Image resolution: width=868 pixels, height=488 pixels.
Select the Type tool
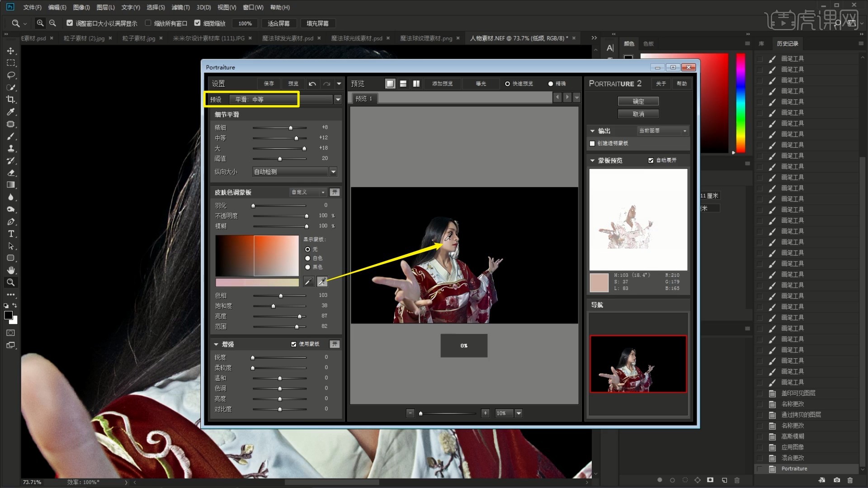(x=11, y=234)
